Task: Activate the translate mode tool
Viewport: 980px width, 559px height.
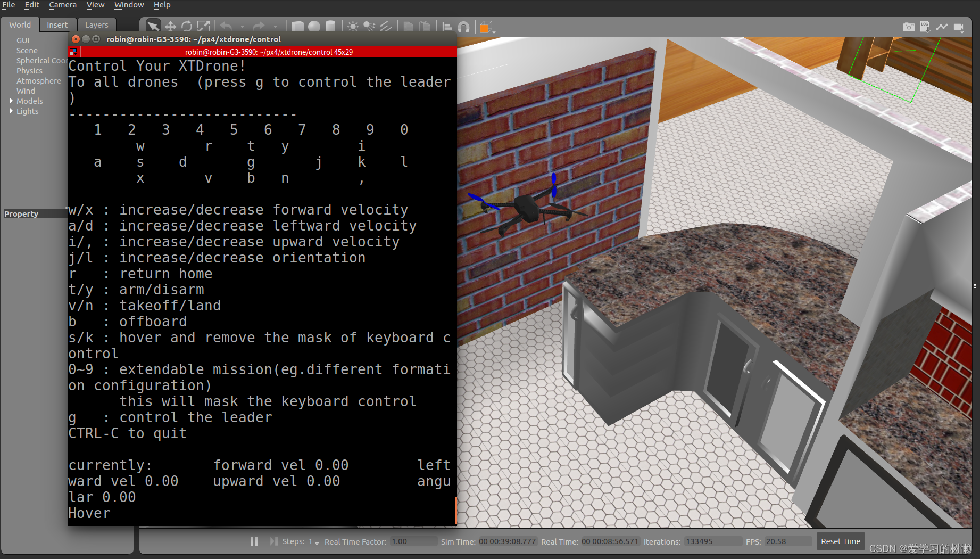Action: coord(170,26)
